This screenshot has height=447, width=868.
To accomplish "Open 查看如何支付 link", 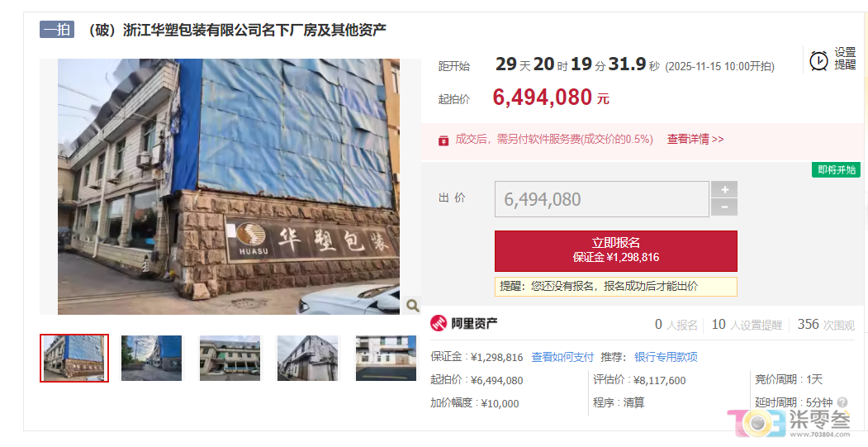I will tap(562, 357).
